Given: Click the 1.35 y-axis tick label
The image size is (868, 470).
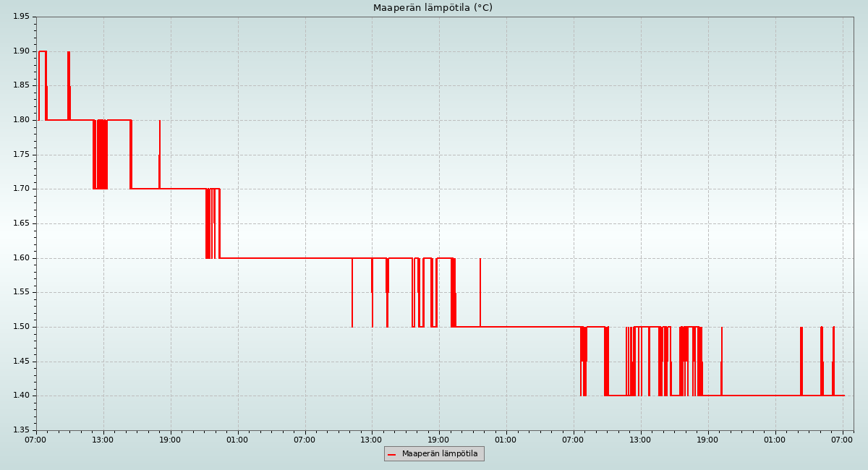Looking at the screenshot, I should tap(21, 430).
